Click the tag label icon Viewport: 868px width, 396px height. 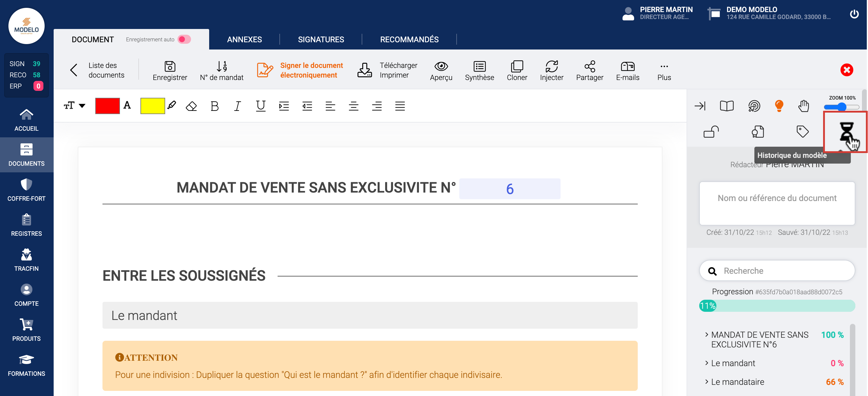802,131
